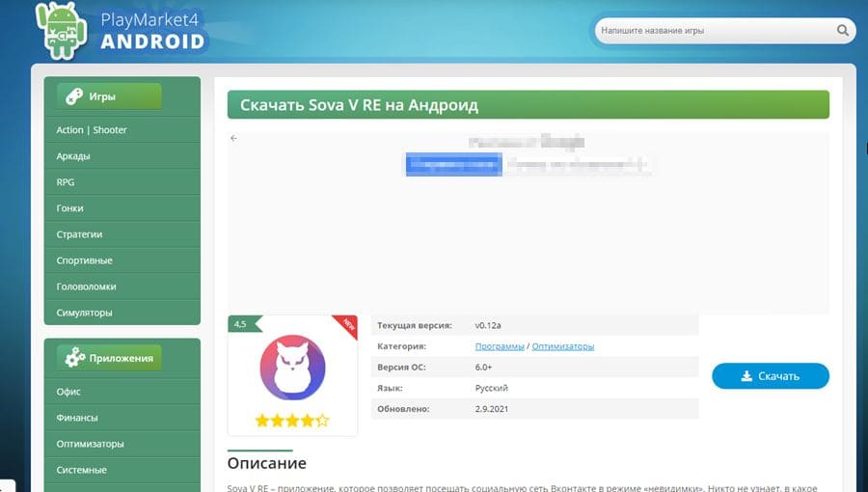The width and height of the screenshot is (868, 492).
Task: Open the Симуляторы games category
Action: pos(122,313)
